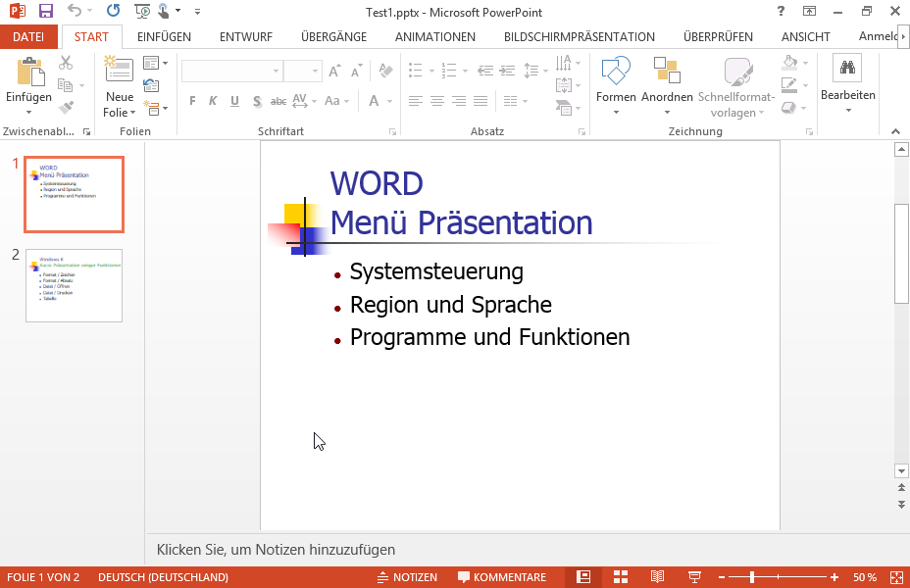Image resolution: width=910 pixels, height=588 pixels.
Task: Collapse the ribbon with the arrow
Action: click(895, 131)
